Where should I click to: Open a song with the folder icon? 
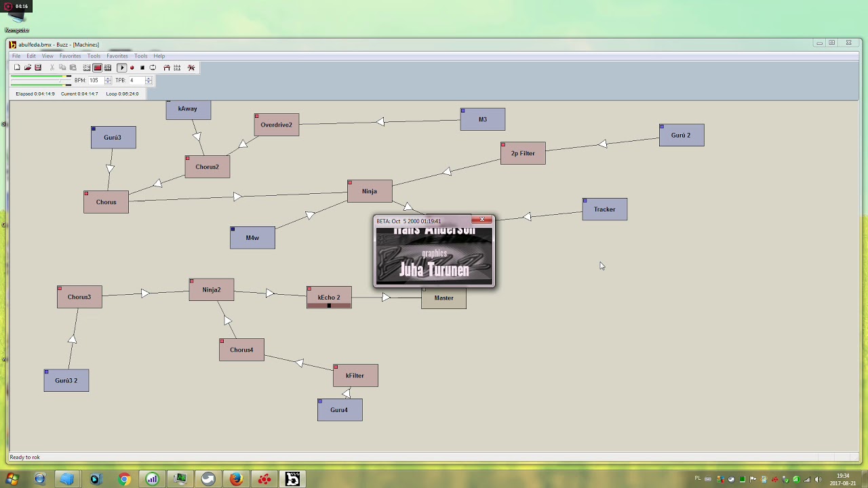click(27, 68)
